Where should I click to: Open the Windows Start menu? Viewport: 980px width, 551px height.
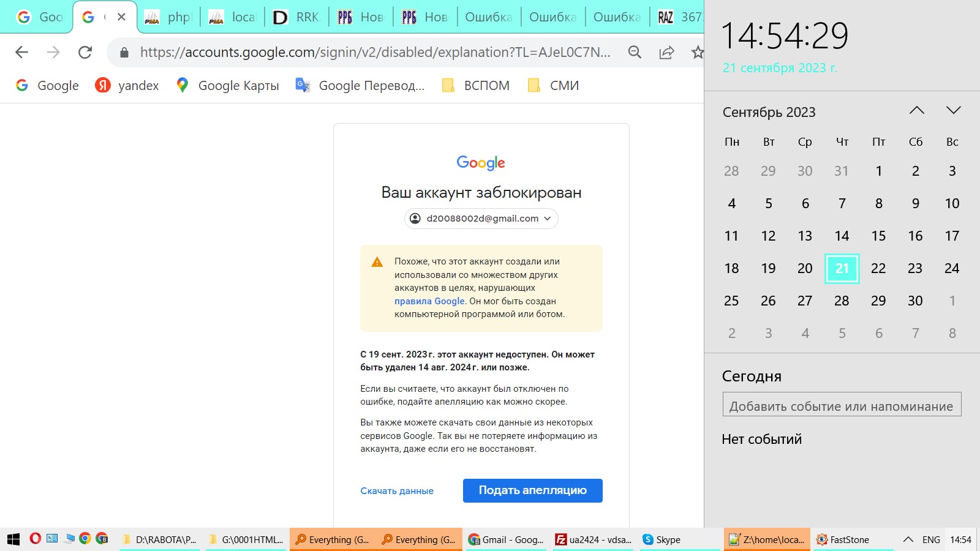(x=13, y=539)
